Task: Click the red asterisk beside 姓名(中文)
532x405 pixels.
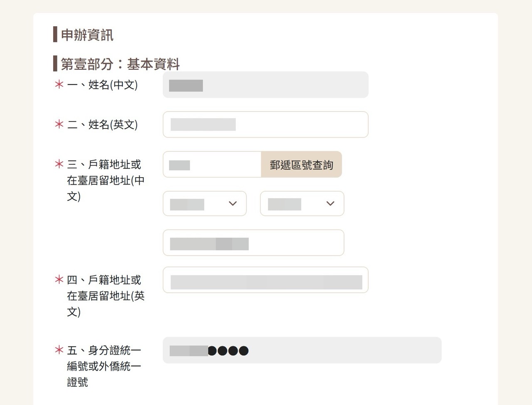Action: [58, 85]
